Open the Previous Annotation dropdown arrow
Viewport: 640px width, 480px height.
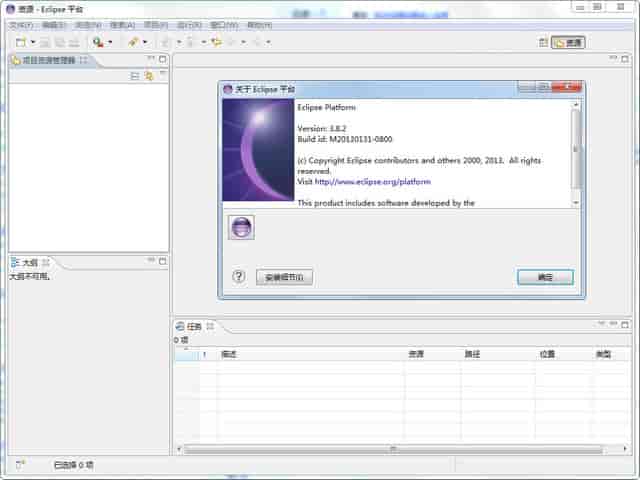tap(204, 42)
